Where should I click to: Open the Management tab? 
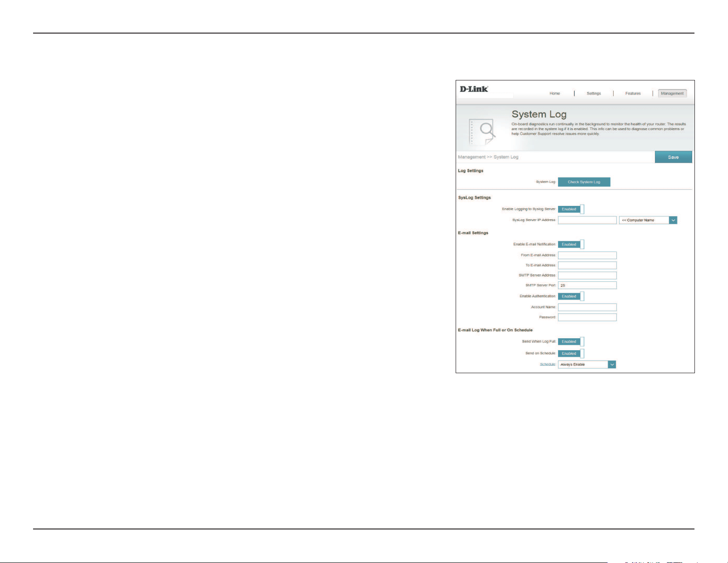coord(672,93)
